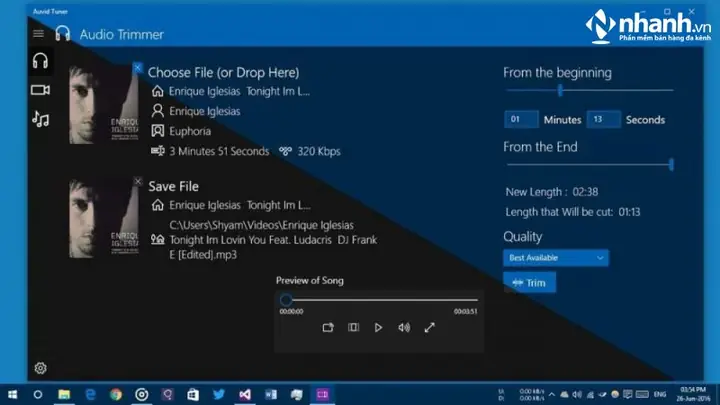Click the album icon next to Euphoria
This screenshot has width=720, height=405.
tap(158, 131)
